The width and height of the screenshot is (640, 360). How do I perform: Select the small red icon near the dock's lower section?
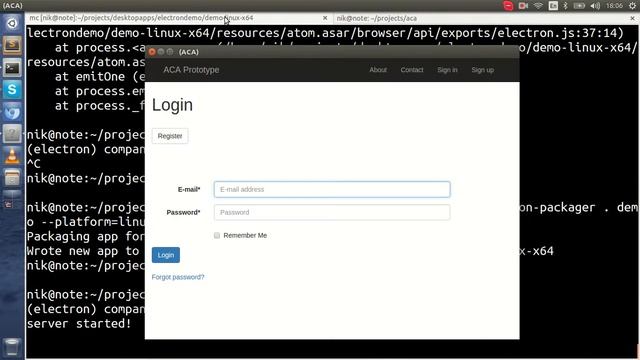8,205
